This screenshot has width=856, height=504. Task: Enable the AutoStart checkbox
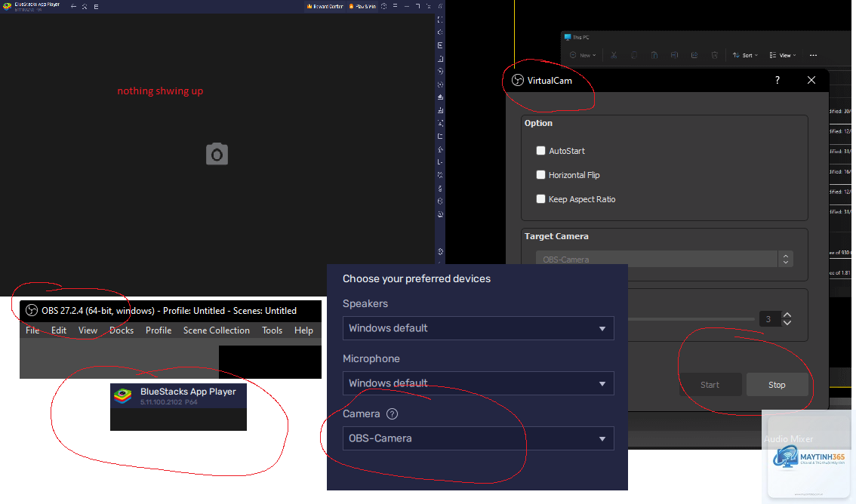coord(540,151)
